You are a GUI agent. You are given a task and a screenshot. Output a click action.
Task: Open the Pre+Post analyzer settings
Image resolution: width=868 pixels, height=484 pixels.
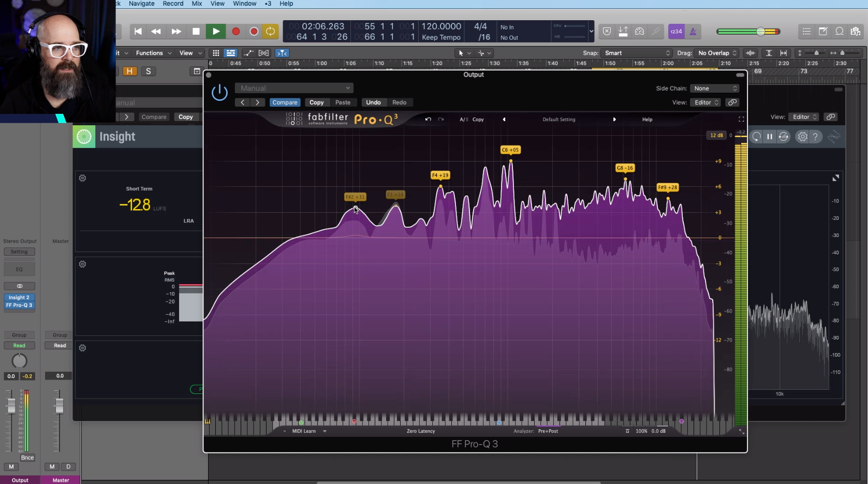pyautogui.click(x=548, y=431)
